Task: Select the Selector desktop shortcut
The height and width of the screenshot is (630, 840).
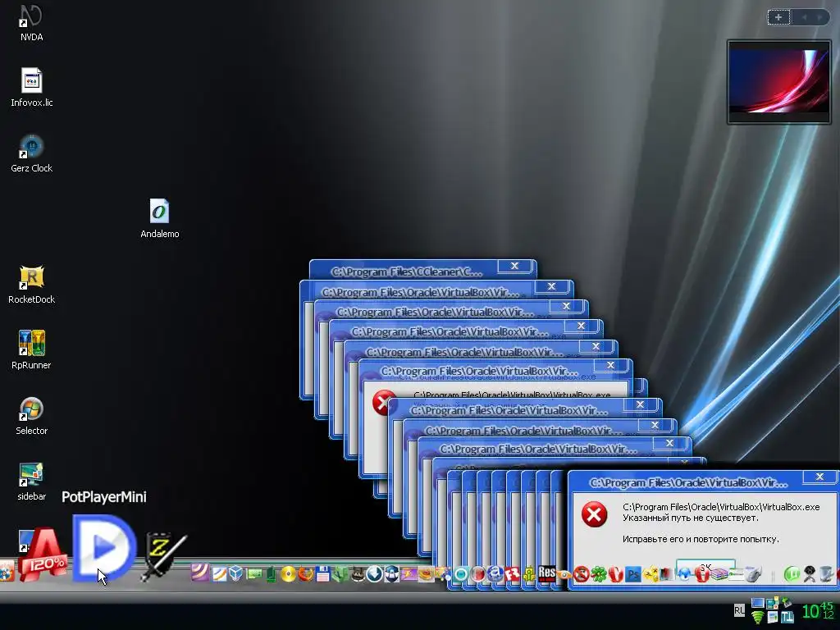Action: point(32,416)
